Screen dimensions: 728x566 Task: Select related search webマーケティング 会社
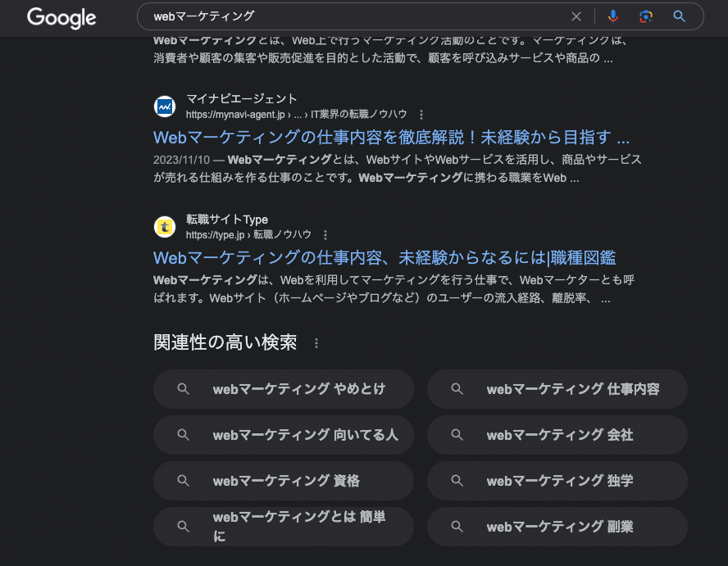point(559,435)
